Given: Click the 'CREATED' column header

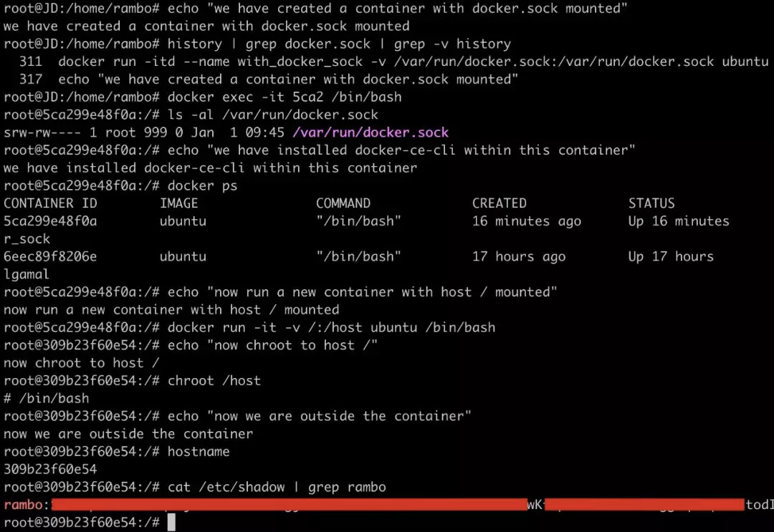Looking at the screenshot, I should tap(499, 203).
